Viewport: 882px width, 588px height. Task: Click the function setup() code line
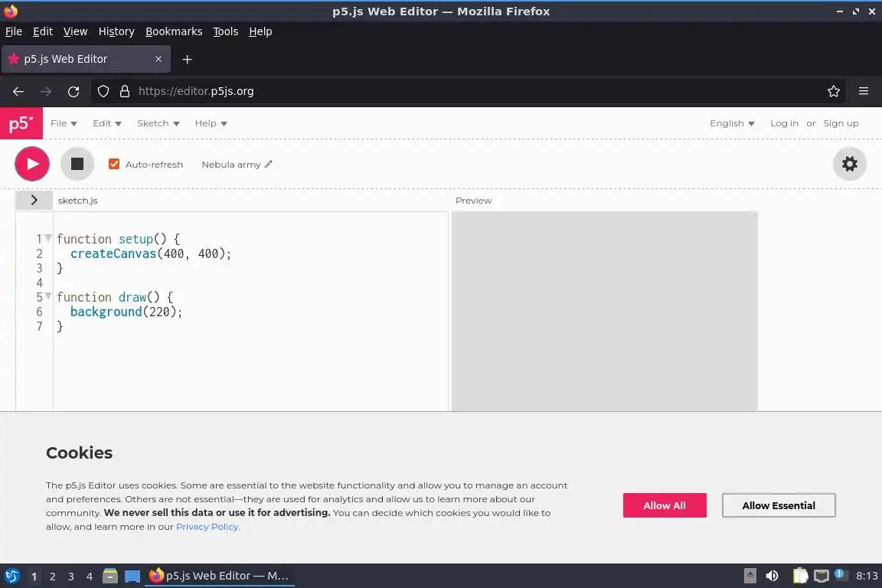(x=118, y=239)
